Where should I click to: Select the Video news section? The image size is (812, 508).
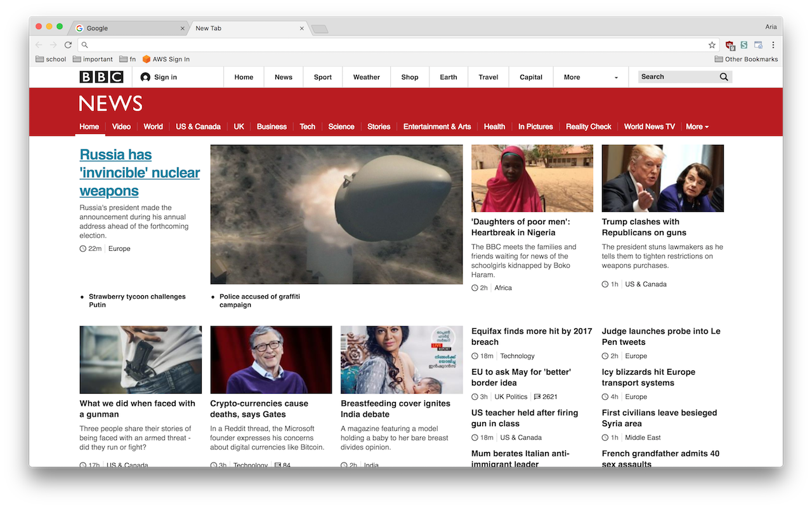[121, 126]
